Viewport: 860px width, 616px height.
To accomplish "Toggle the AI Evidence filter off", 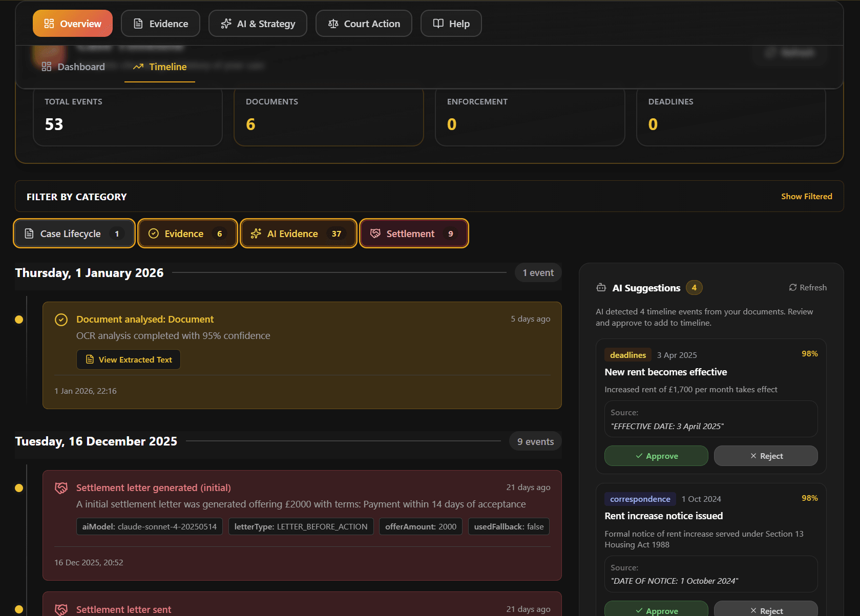I will point(298,233).
